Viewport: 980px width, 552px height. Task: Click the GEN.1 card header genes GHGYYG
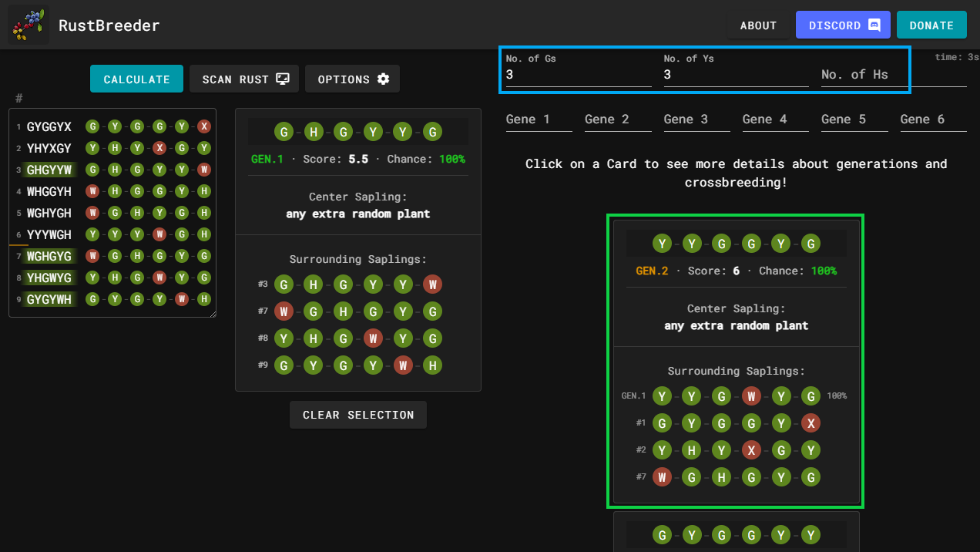click(358, 132)
